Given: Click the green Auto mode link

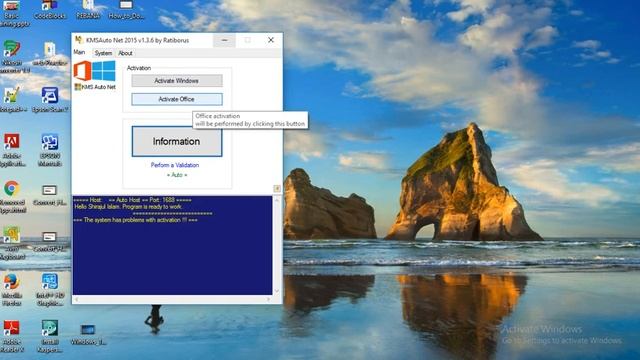Looking at the screenshot, I should [177, 175].
